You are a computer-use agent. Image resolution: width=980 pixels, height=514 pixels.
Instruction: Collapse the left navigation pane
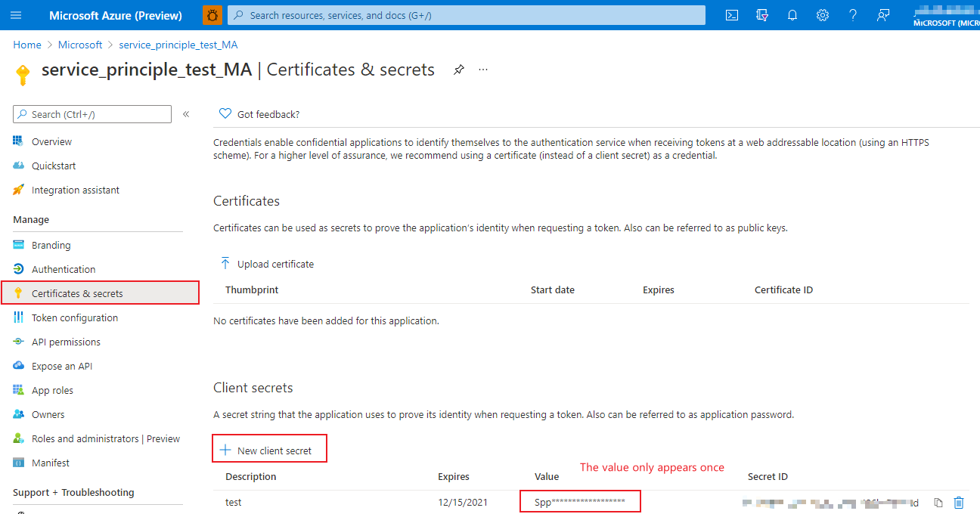click(x=186, y=114)
